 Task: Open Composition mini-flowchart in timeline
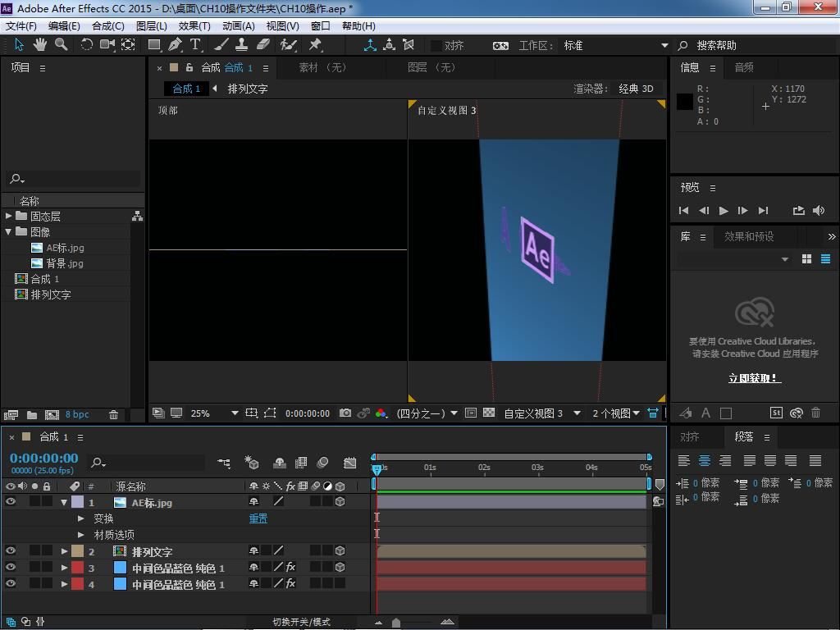pos(224,463)
